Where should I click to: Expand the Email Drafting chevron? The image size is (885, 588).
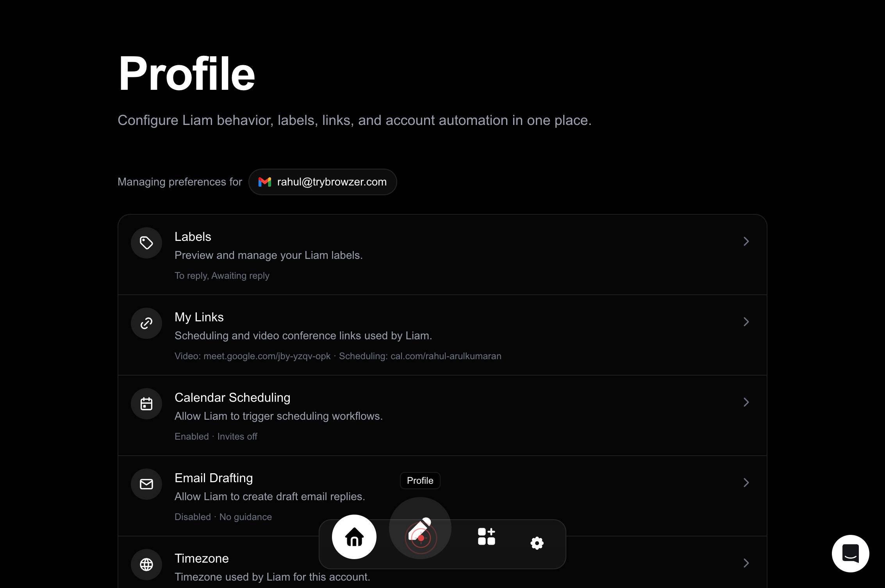pyautogui.click(x=746, y=483)
